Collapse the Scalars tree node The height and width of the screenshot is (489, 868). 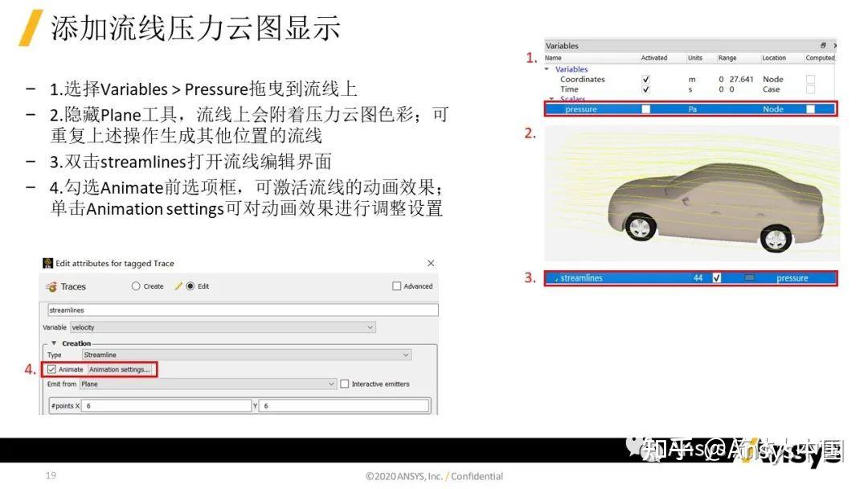(552, 99)
